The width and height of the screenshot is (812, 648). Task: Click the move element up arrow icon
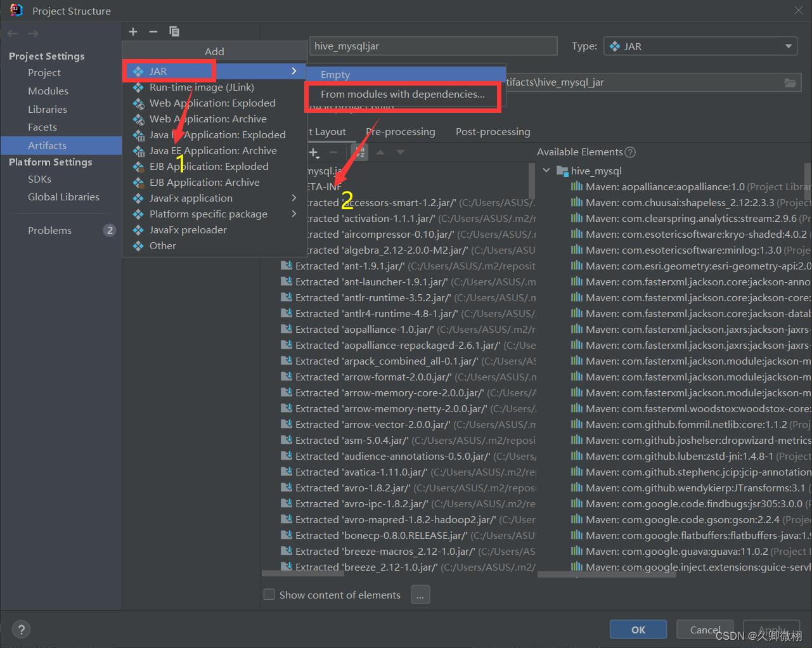coord(382,152)
